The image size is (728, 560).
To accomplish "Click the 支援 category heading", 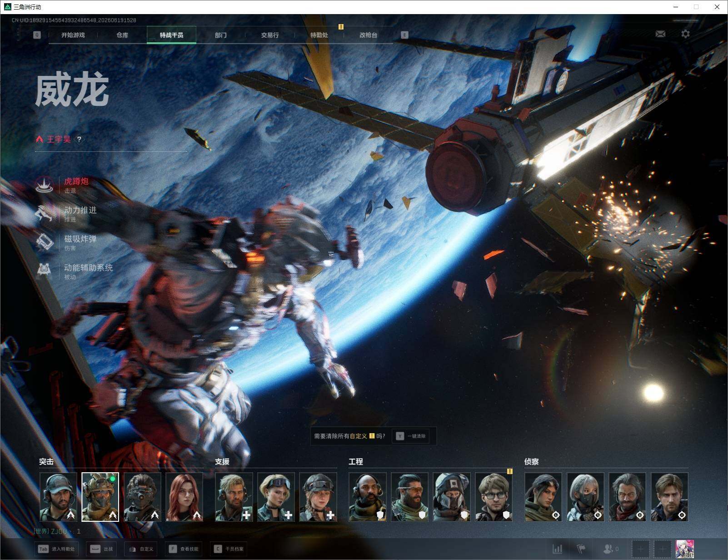I will click(x=222, y=461).
